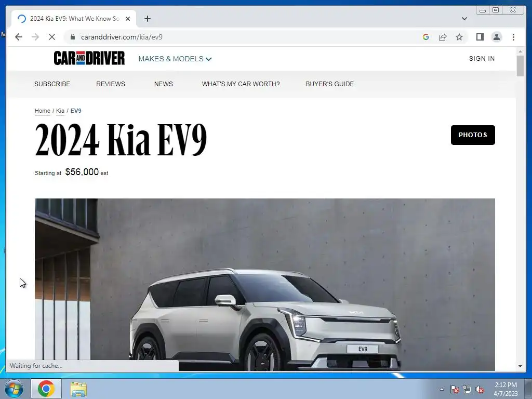Open the Chrome profile avatar

coord(496,37)
